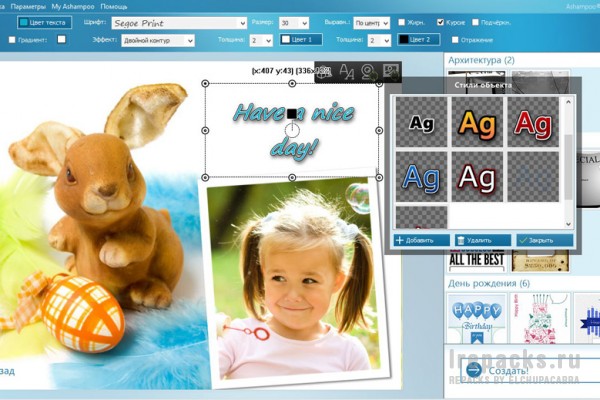Click the top-left corner handle of the text box
Viewport: 600px width, 400px height.
click(205, 83)
